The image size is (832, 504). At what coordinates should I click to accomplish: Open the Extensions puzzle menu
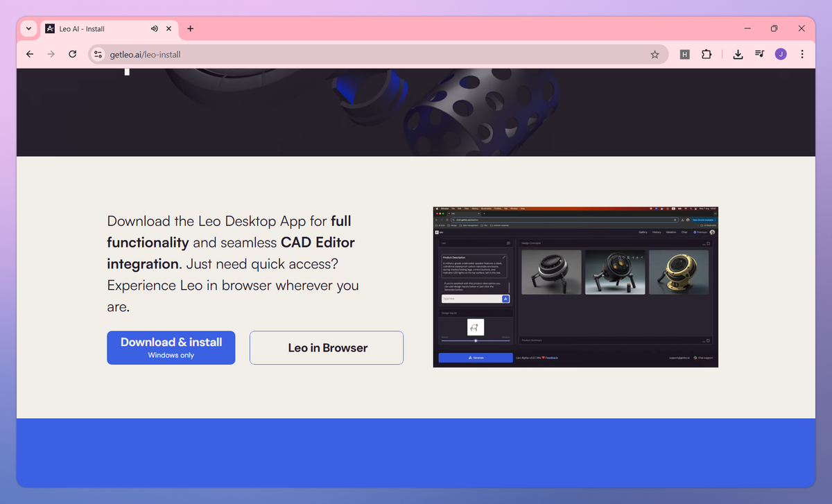coord(707,54)
